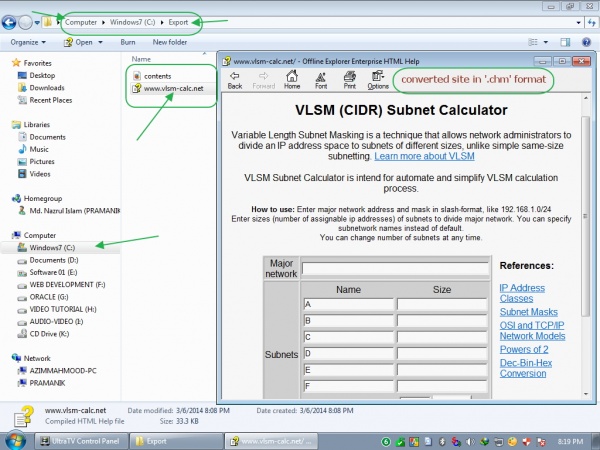Click the Print icon in HTML Help toolbar
This screenshot has width=600, height=450.
[x=349, y=80]
